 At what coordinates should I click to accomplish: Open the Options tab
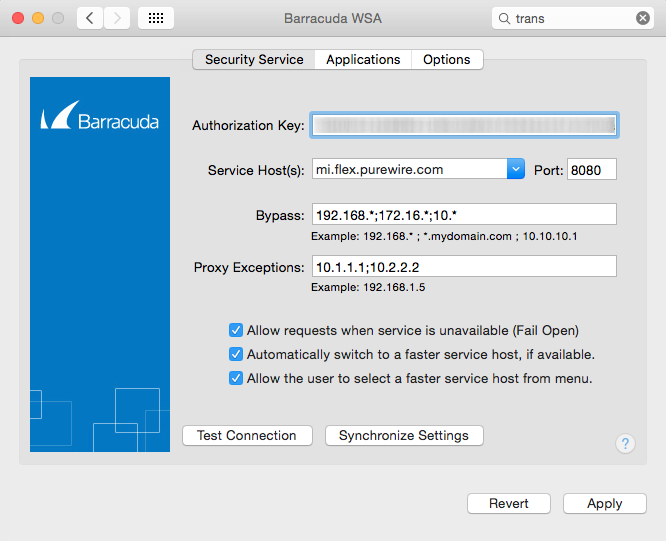[447, 59]
